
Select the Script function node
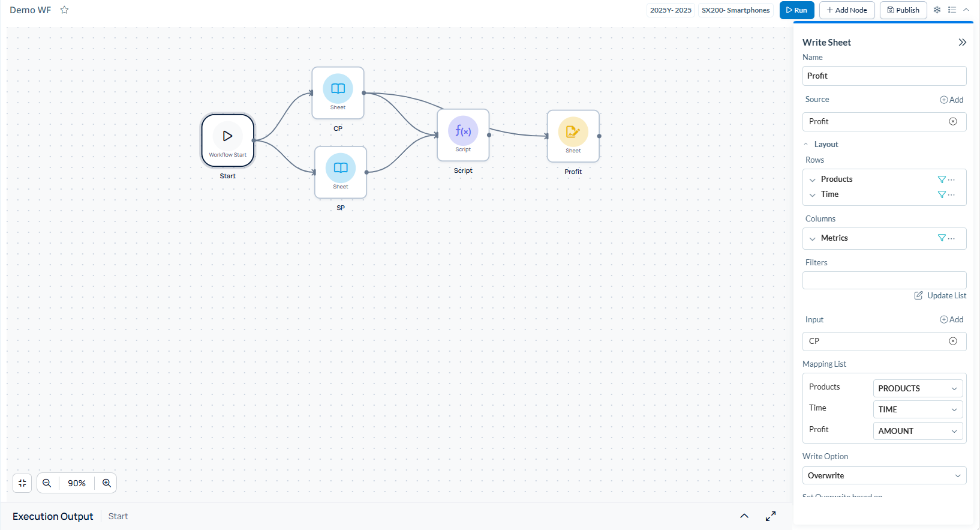463,135
